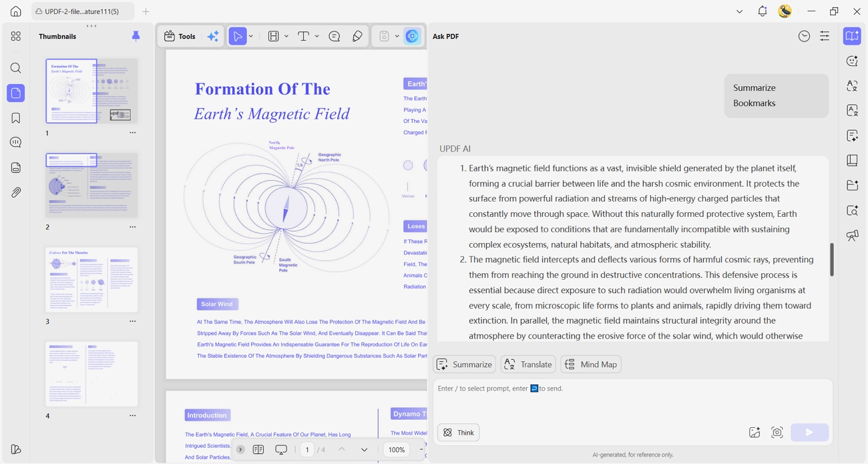Open the Attachments paperclip panel
The height and width of the screenshot is (464, 868).
tap(16, 192)
